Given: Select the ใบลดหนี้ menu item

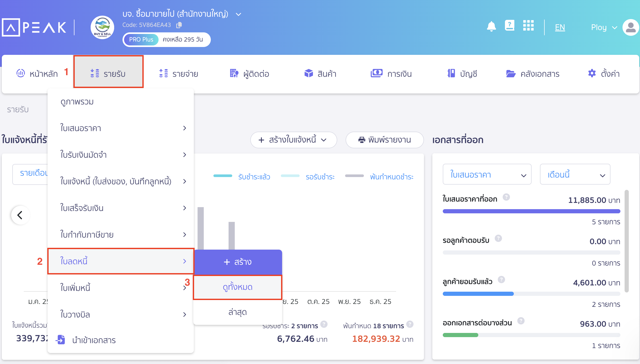Looking at the screenshot, I should click(121, 261).
